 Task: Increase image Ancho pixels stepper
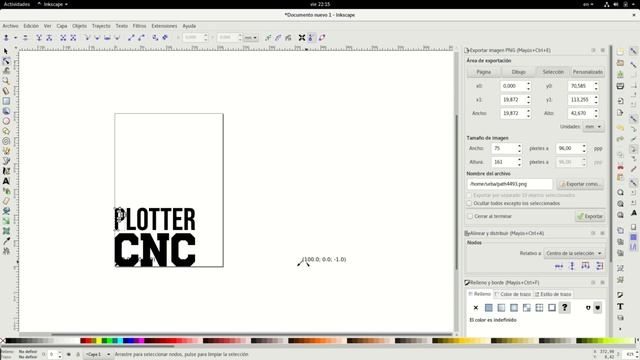pyautogui.click(x=519, y=146)
